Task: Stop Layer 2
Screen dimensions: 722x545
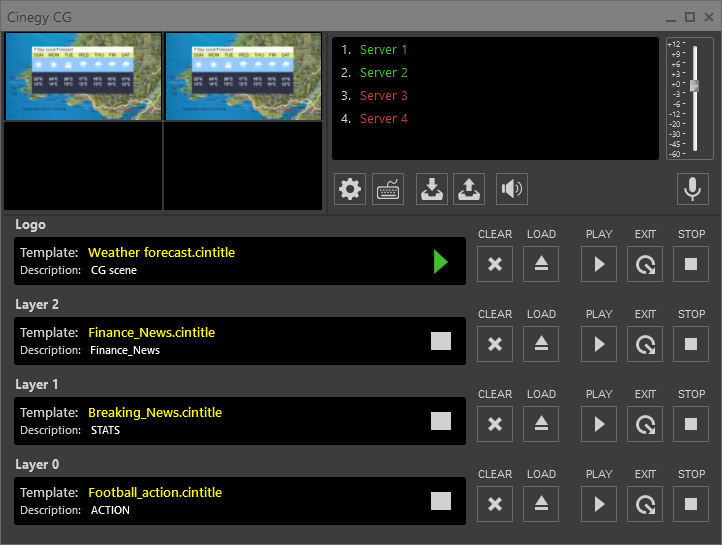Action: (x=691, y=344)
